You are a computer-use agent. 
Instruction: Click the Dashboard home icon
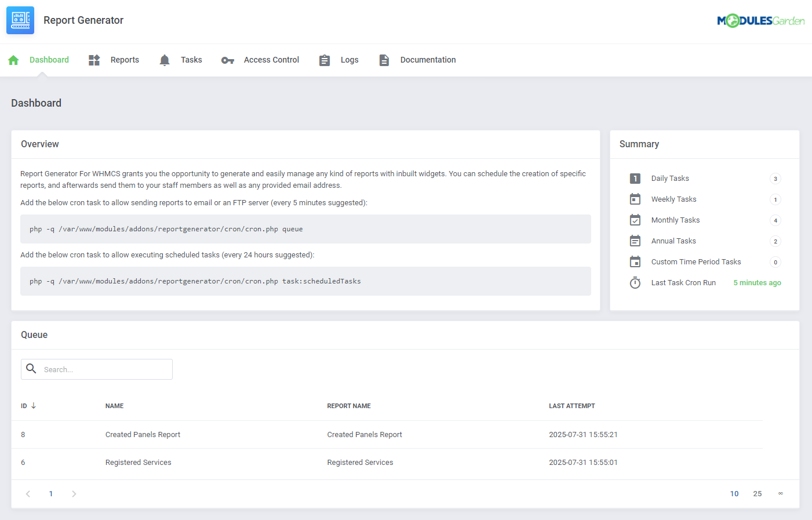[x=13, y=60]
